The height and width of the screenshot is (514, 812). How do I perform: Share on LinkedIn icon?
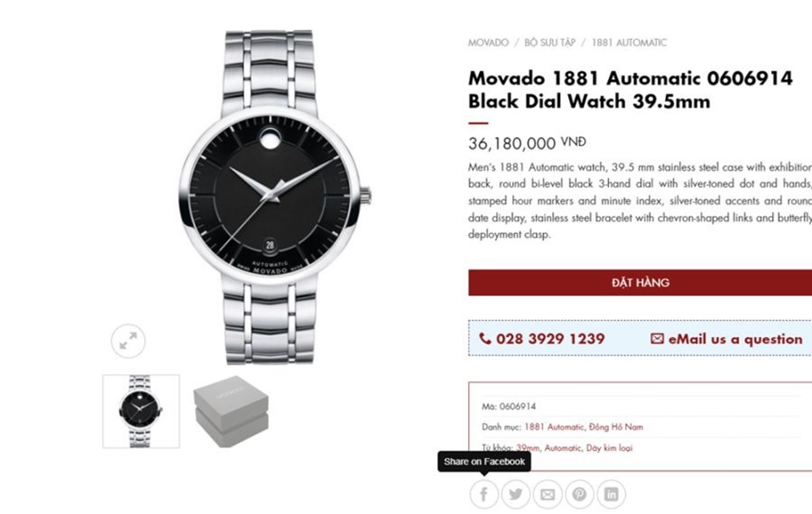tap(611, 494)
